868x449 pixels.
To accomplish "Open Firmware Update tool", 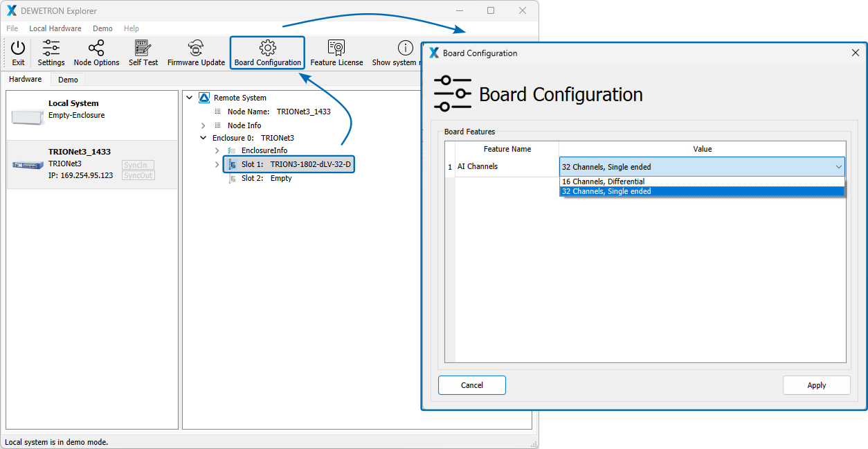I will pos(196,53).
